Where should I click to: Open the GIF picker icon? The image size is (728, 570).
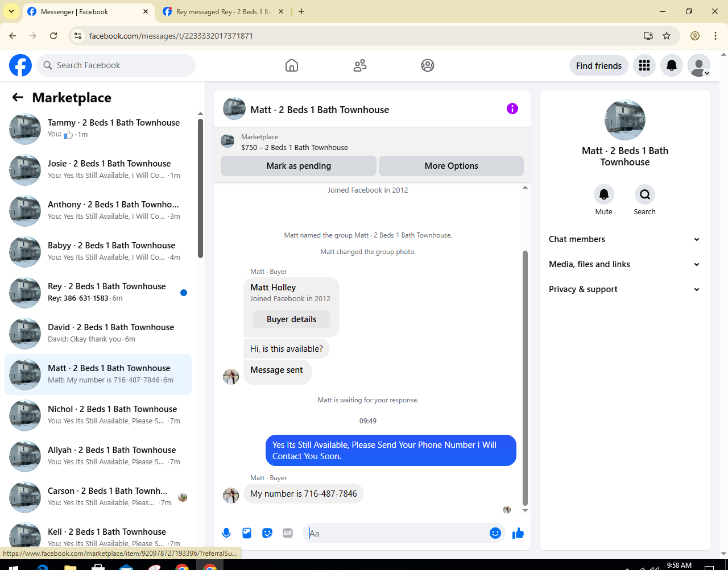click(288, 533)
